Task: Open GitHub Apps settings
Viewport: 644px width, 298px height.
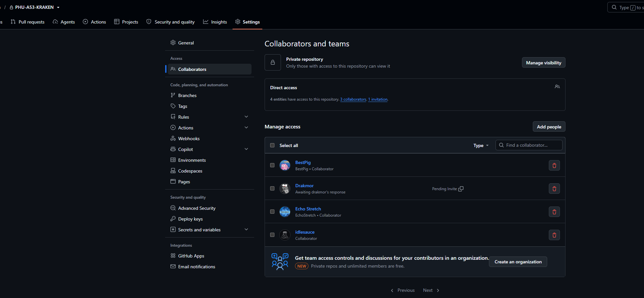Action: point(210,256)
